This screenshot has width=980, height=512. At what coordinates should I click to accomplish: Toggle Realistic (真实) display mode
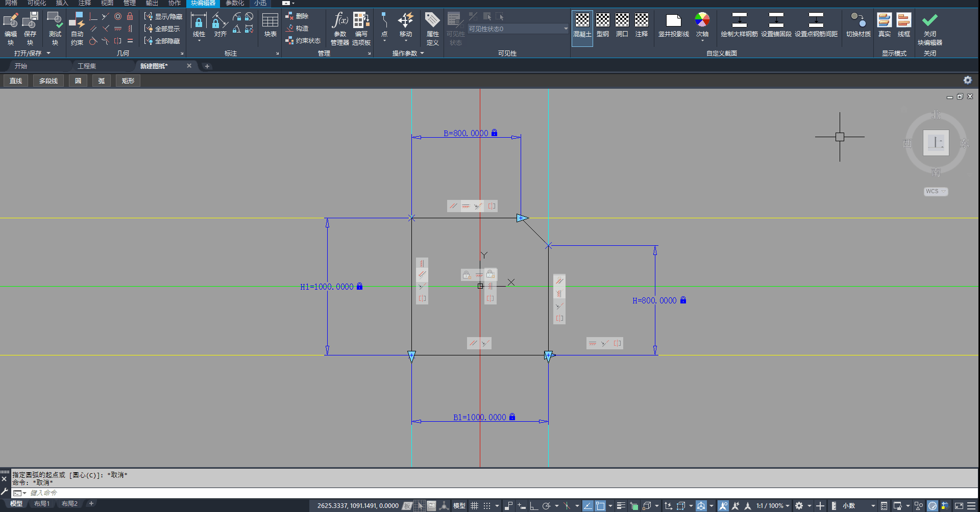[x=885, y=25]
